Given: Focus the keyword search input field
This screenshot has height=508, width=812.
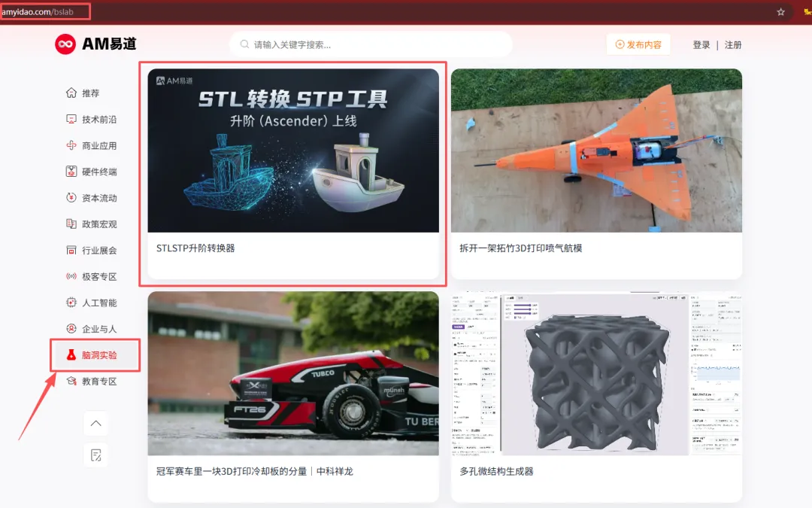Looking at the screenshot, I should coord(371,44).
